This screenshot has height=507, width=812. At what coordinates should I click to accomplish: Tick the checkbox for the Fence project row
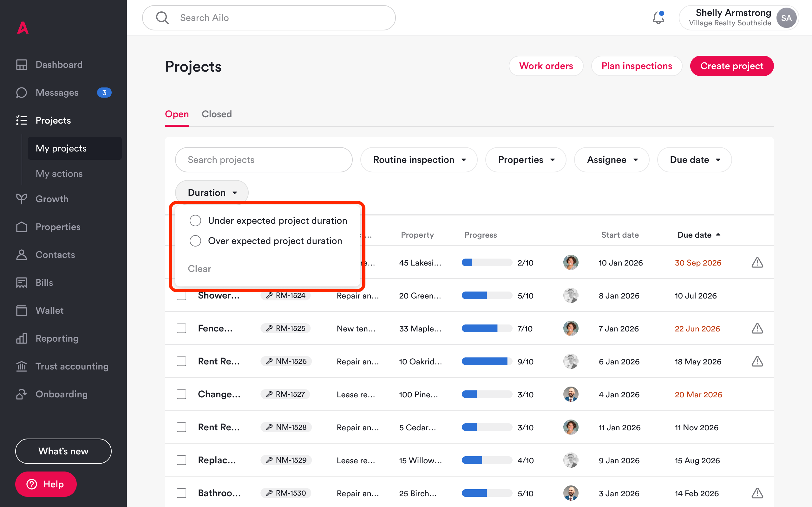pyautogui.click(x=181, y=328)
